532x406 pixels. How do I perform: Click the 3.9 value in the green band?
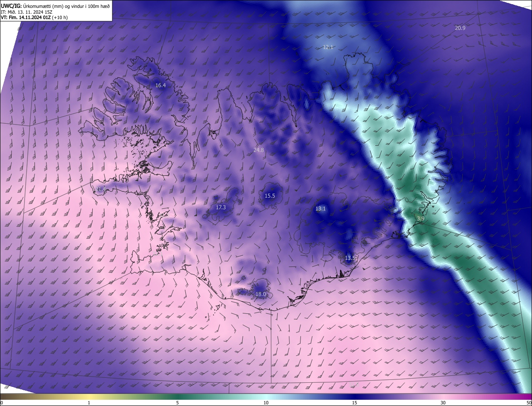(x=421, y=218)
